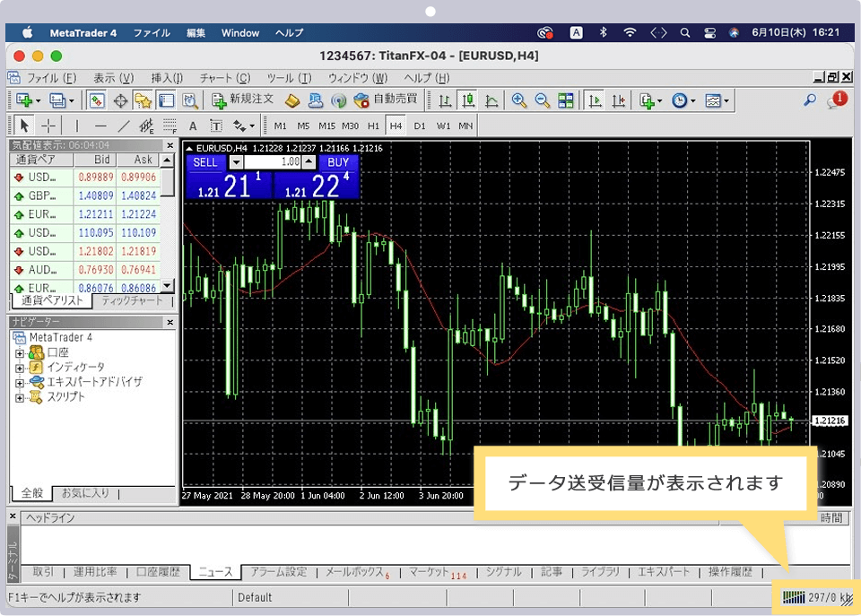Viewport: 861px width, 616px height.
Task: Select the H4 timeframe button
Action: click(x=396, y=126)
